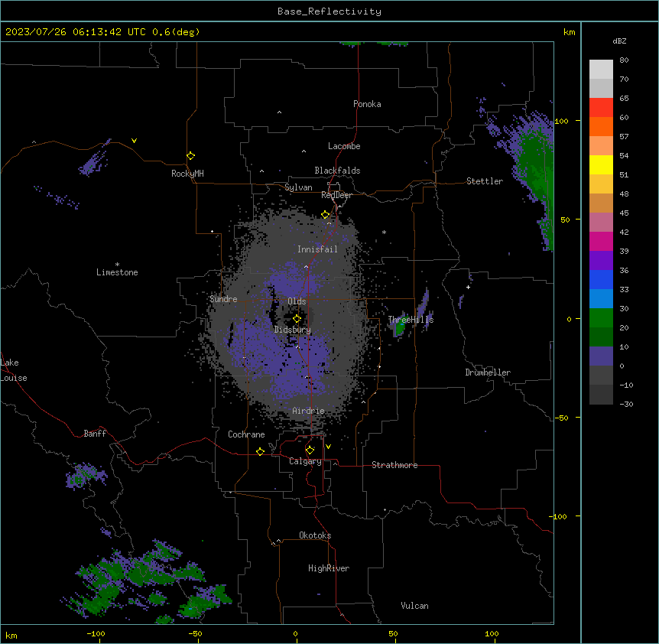
Task: Click the Airdrie city label
Action: 308,411
